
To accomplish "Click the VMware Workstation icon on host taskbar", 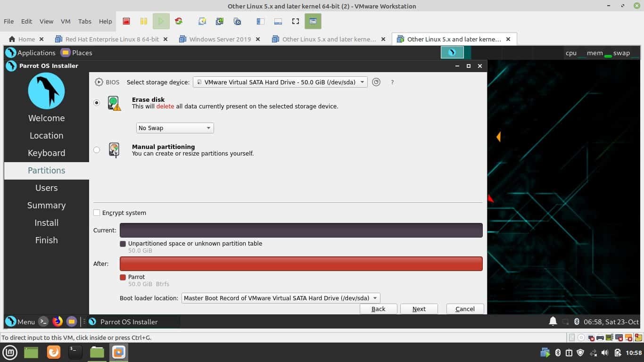I will coord(119,352).
